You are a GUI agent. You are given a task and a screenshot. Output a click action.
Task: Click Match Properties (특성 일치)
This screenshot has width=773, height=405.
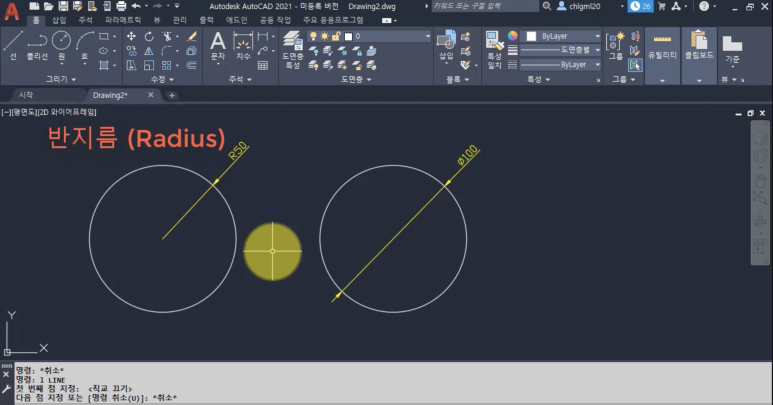[x=494, y=50]
